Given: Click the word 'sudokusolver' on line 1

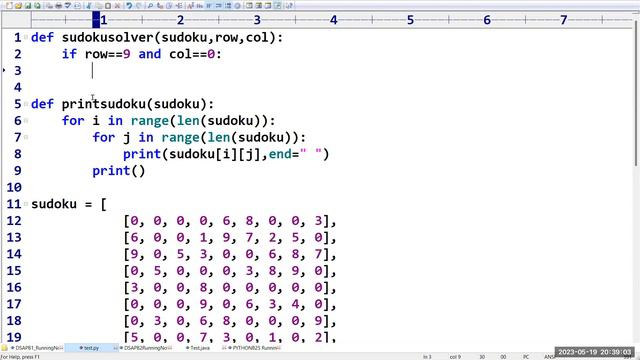Looking at the screenshot, I should 108,37.
